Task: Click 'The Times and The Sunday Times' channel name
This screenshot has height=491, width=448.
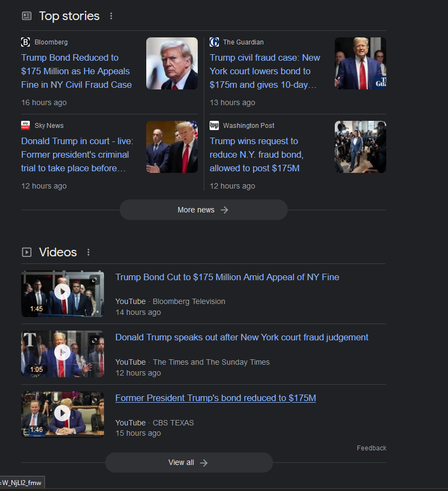Action: tap(211, 363)
